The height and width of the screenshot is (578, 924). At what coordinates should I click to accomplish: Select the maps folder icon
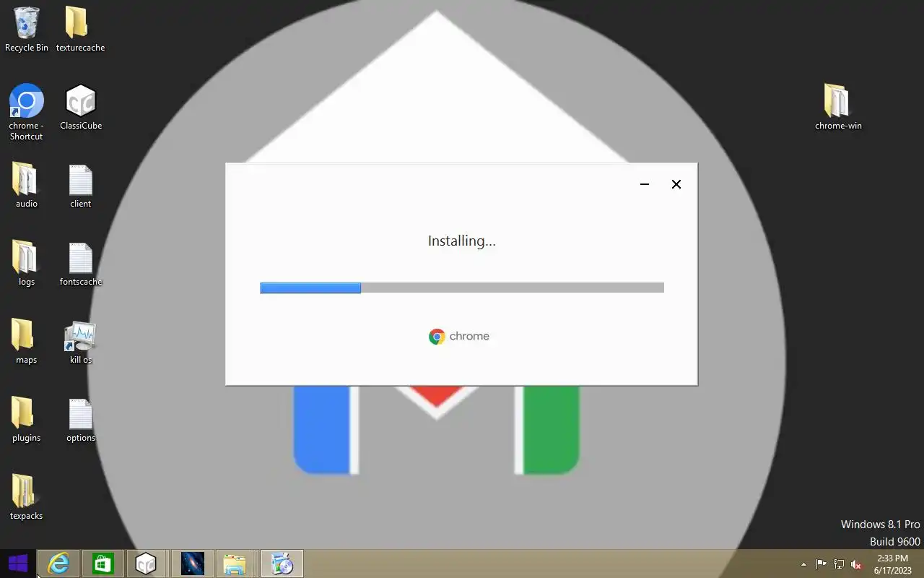pos(27,342)
